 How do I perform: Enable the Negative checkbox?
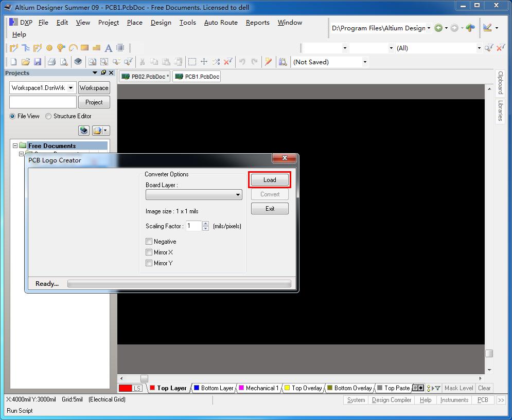(149, 242)
